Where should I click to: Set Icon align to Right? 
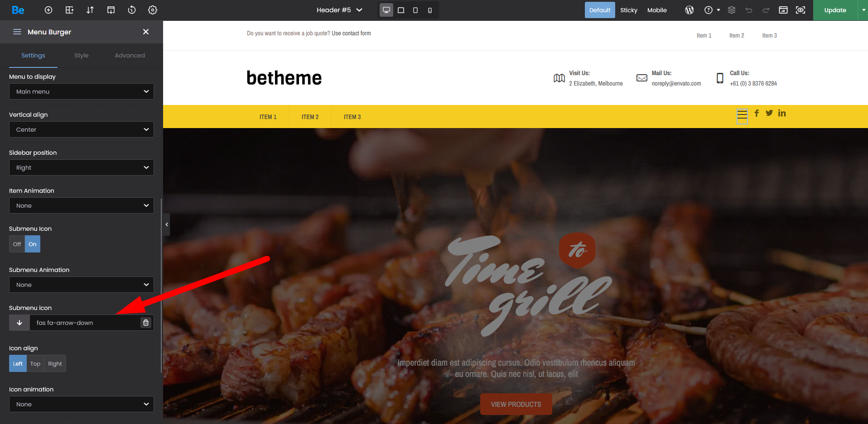(x=55, y=363)
